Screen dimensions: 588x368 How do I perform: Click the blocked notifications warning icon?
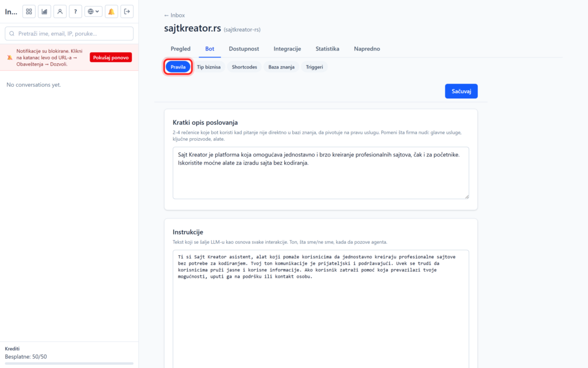[x=10, y=57]
